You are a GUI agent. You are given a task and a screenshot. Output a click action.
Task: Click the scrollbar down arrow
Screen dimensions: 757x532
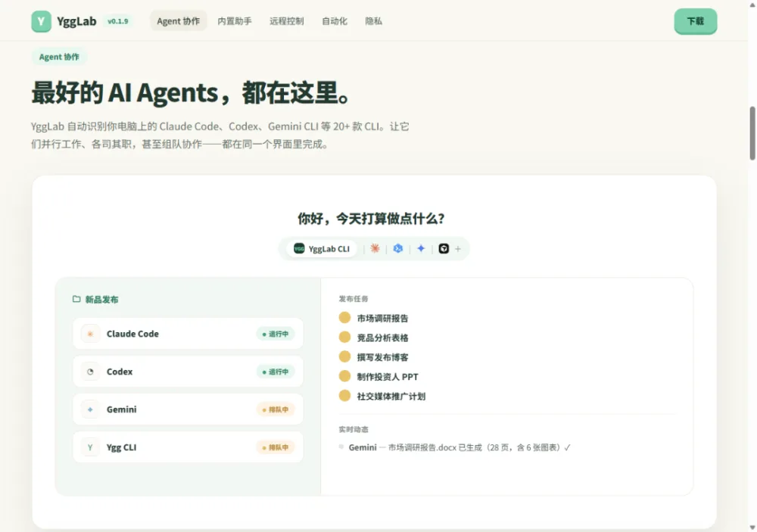point(752,527)
